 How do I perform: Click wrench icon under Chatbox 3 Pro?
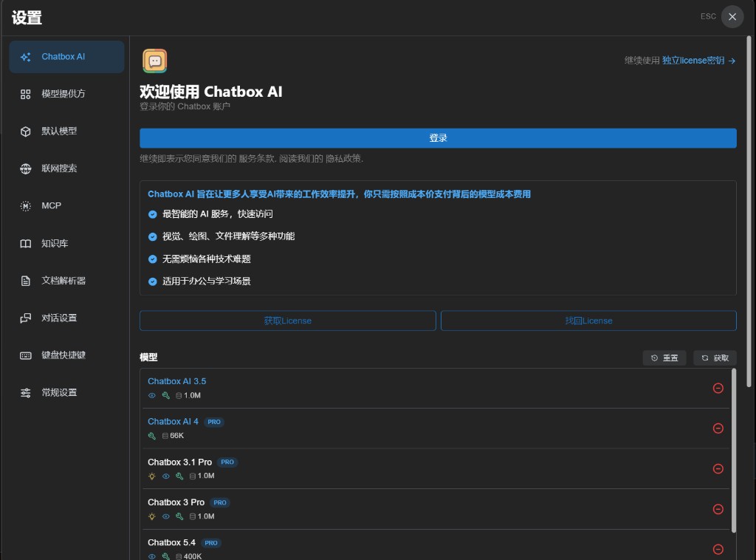(179, 516)
